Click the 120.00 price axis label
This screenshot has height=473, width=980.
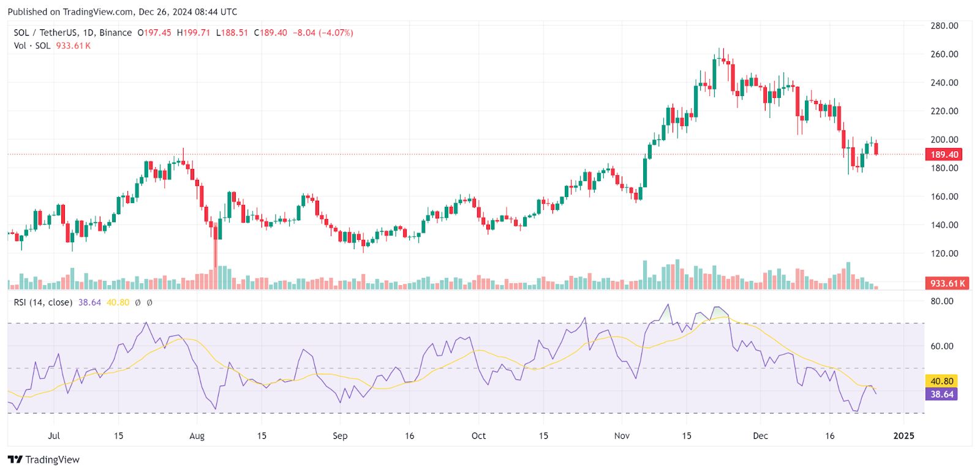pyautogui.click(x=944, y=253)
